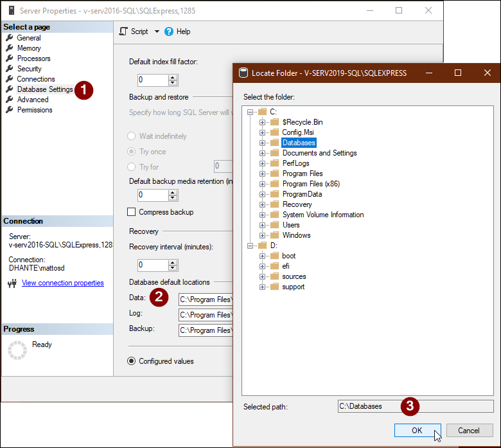This screenshot has height=448, width=501.
Task: Click the Log default location field
Action: (206, 315)
